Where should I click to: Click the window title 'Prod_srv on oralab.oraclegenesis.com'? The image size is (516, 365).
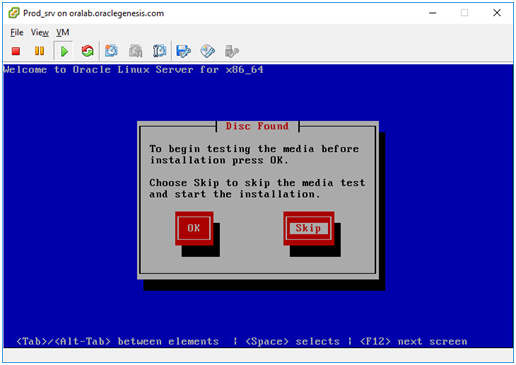pos(94,13)
